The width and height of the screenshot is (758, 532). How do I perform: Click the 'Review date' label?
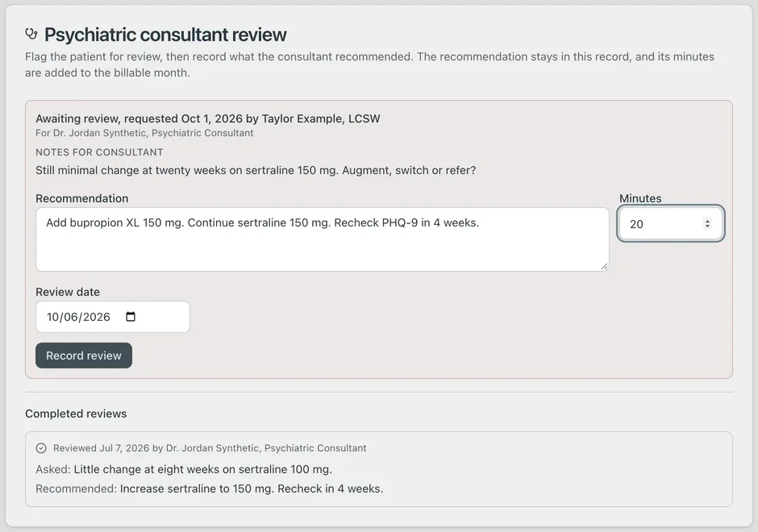(68, 292)
